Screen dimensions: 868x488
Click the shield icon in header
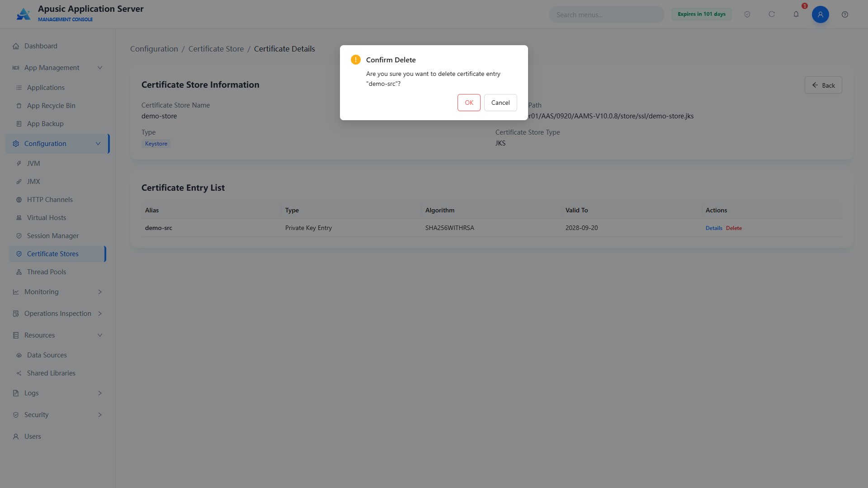pyautogui.click(x=747, y=14)
